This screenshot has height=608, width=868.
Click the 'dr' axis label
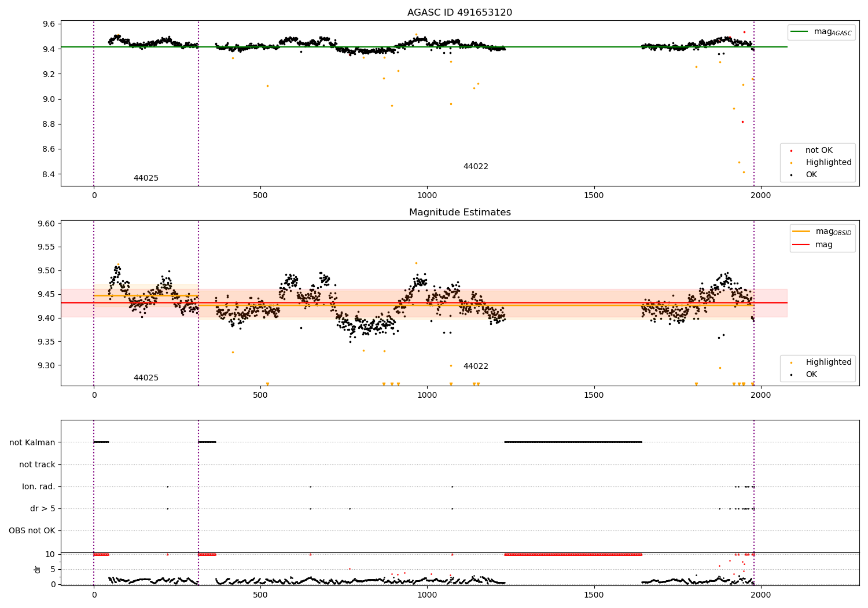(38, 569)
